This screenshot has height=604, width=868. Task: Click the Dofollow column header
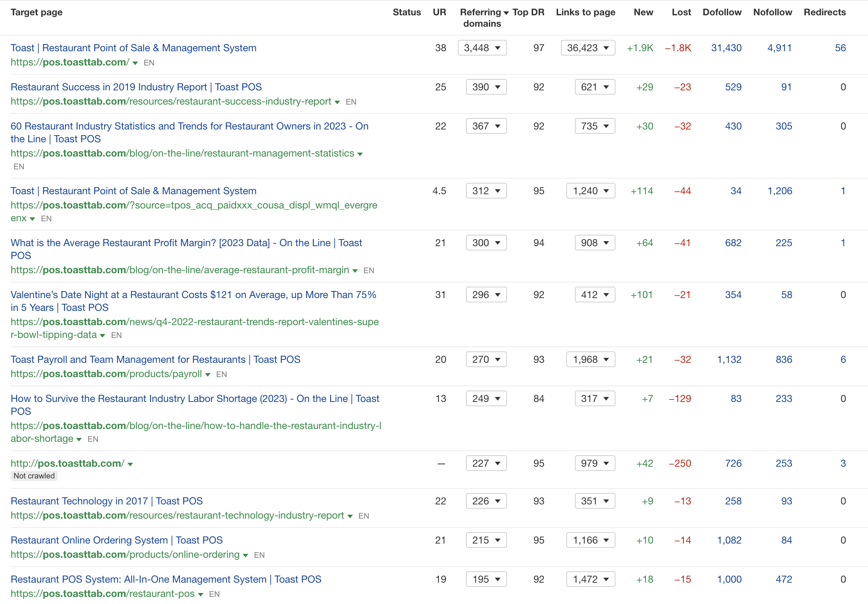point(722,12)
